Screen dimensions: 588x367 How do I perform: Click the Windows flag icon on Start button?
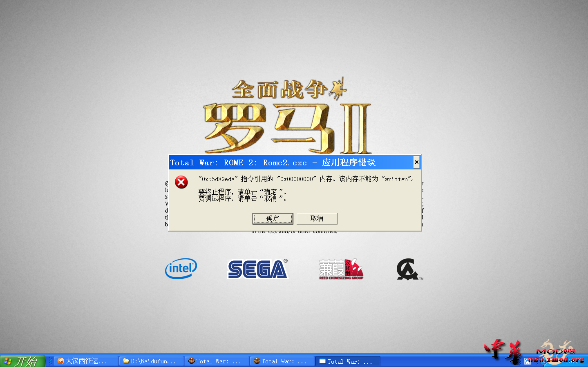point(7,361)
